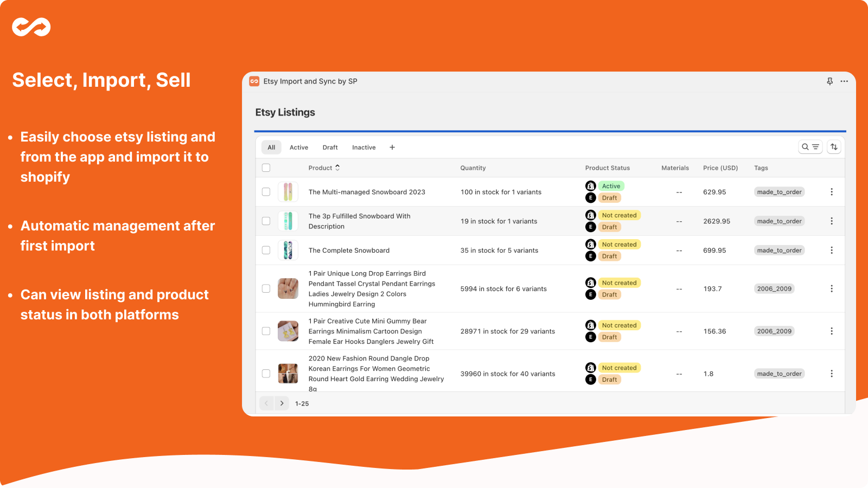Click the Etsy Import and Sync app icon
This screenshot has width=868, height=488.
254,81
